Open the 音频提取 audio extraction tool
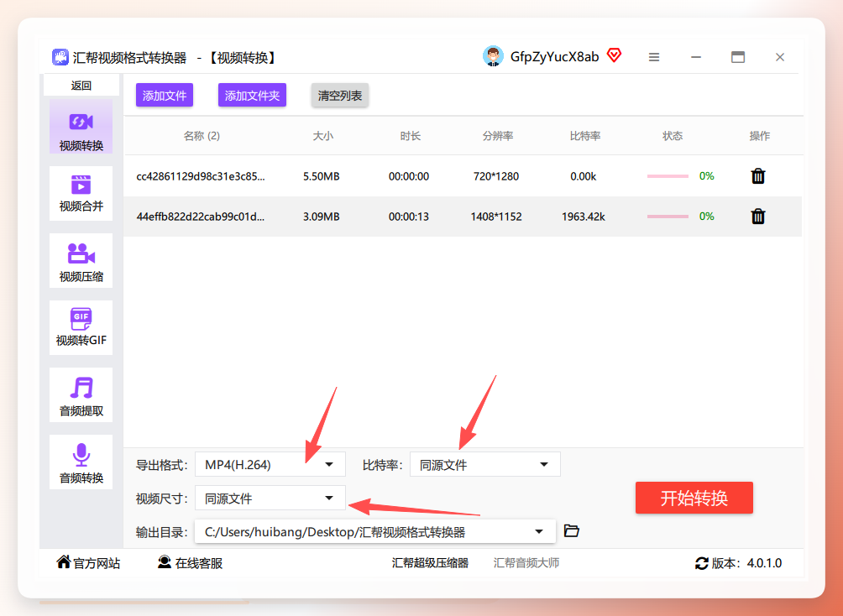This screenshot has height=616, width=843. pos(81,395)
